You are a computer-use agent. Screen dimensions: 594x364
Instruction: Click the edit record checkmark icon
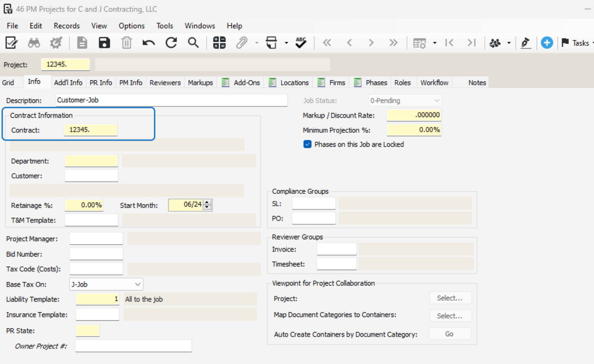[x=11, y=43]
